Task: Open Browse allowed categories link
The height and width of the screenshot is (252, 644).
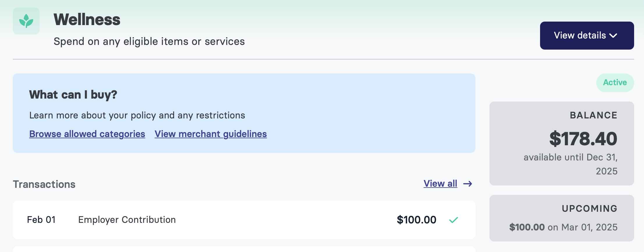Action: click(87, 134)
